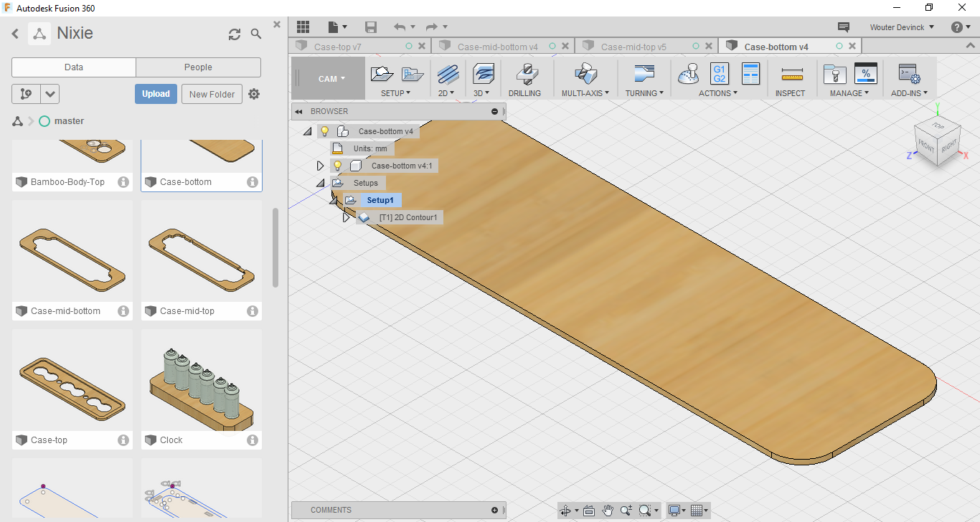Toggle lightbulb of Case-bottom v4:1 component
Screen dimensions: 980x522
point(338,166)
